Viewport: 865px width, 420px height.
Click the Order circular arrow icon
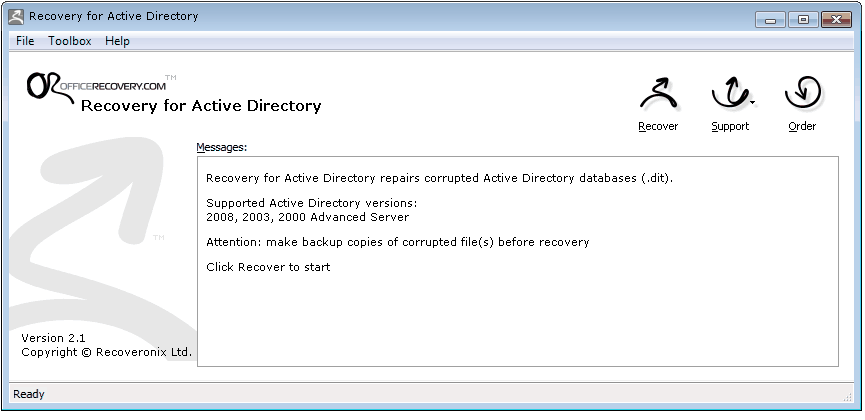coord(802,96)
